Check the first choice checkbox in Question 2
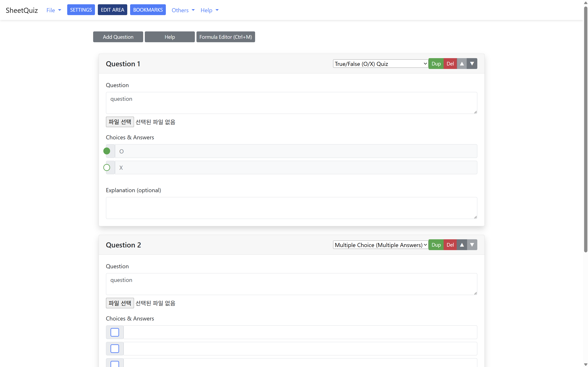Image resolution: width=588 pixels, height=367 pixels. [115, 332]
